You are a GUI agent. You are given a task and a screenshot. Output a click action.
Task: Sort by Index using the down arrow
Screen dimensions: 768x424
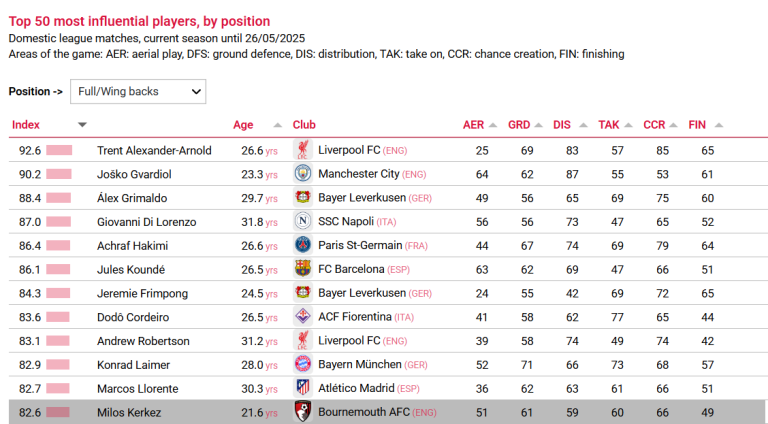coord(82,125)
